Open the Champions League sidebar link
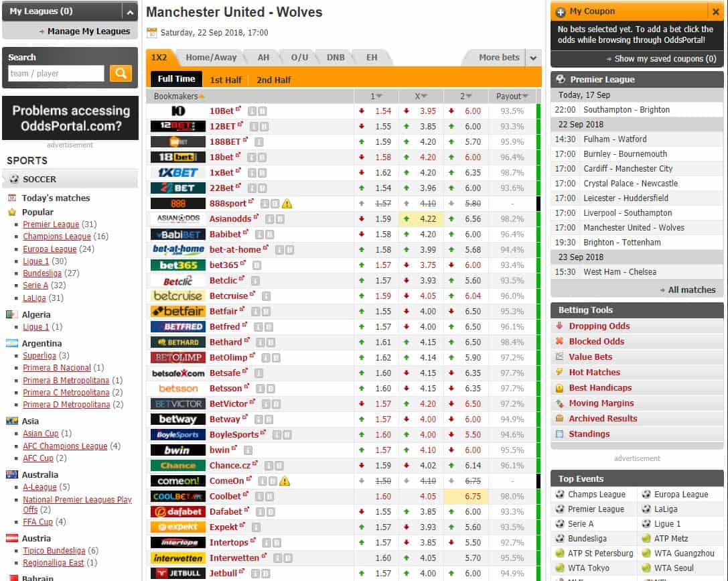This screenshot has width=728, height=581. click(57, 237)
